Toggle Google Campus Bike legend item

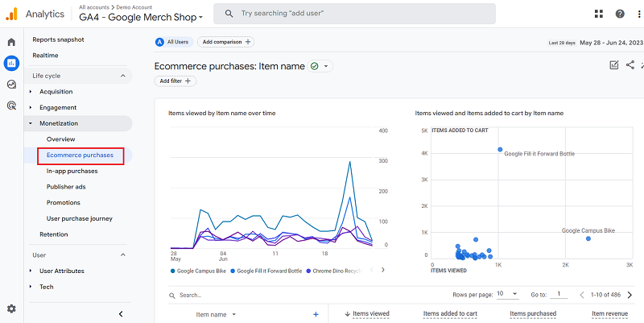point(198,271)
